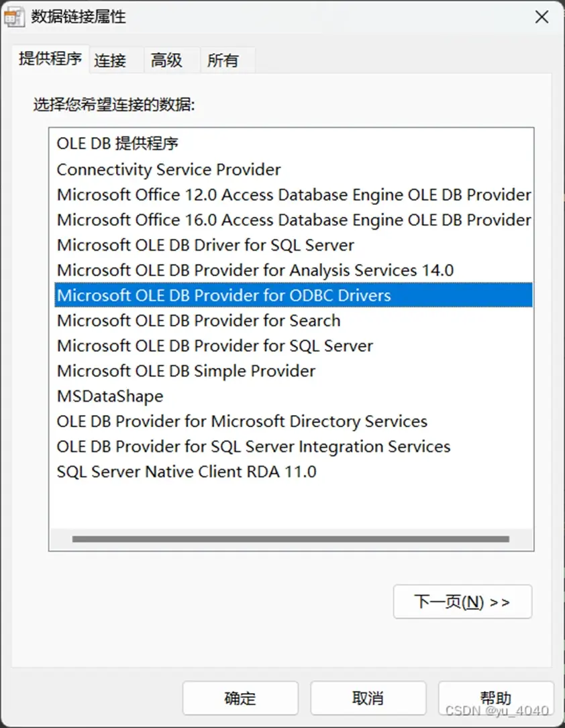Select SQL Server Native Client RDA 11.0

tap(294, 471)
